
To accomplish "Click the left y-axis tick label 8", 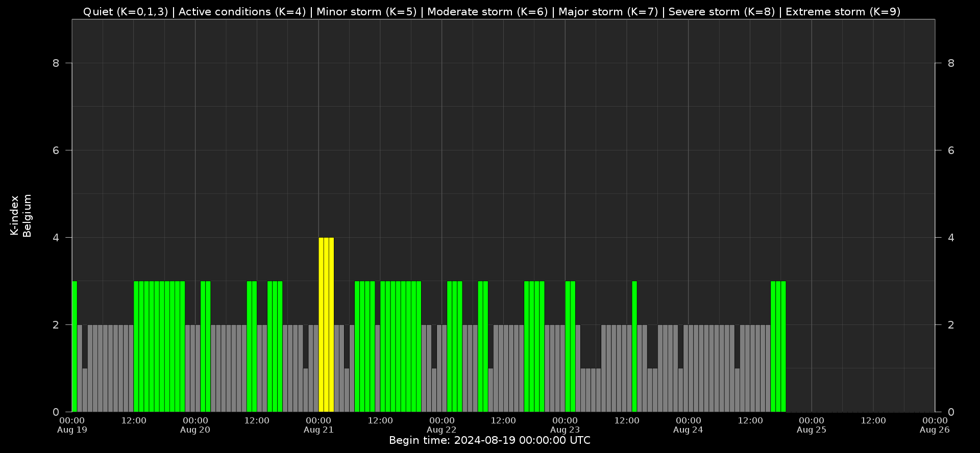I will point(56,63).
